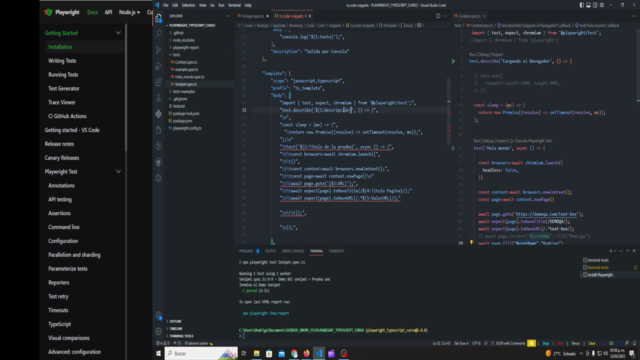Toggle the bottom panel layout icon
The image size is (640, 360).
point(588,5)
